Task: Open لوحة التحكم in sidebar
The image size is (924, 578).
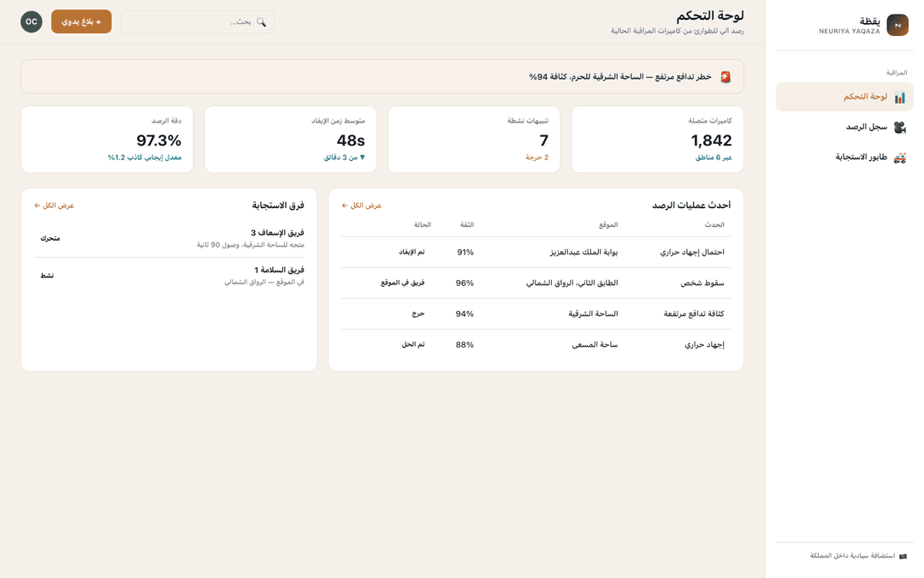Action: 844,97
